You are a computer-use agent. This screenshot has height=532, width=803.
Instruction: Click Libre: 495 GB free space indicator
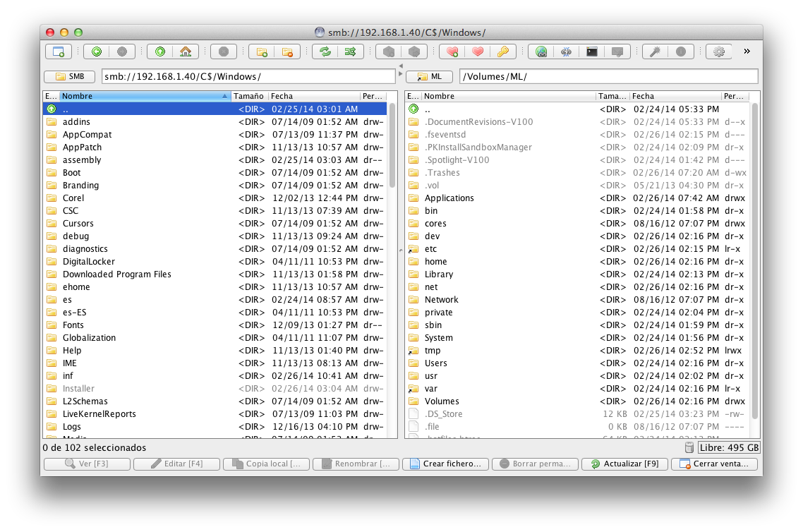coord(729,447)
